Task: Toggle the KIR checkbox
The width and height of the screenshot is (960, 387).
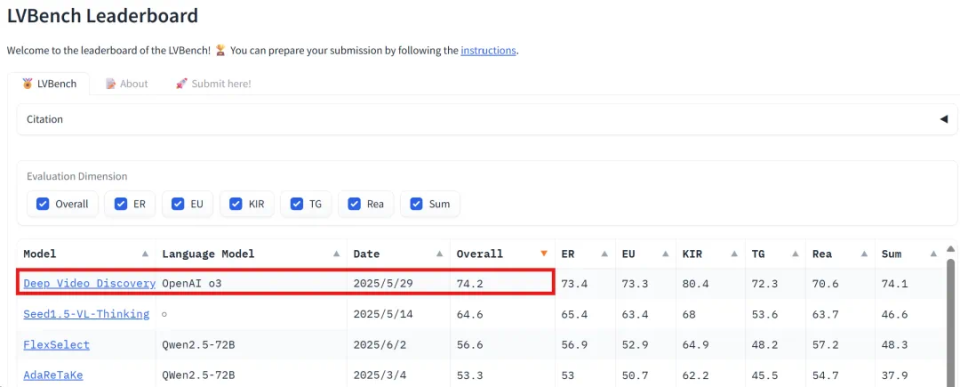Action: pyautogui.click(x=236, y=204)
